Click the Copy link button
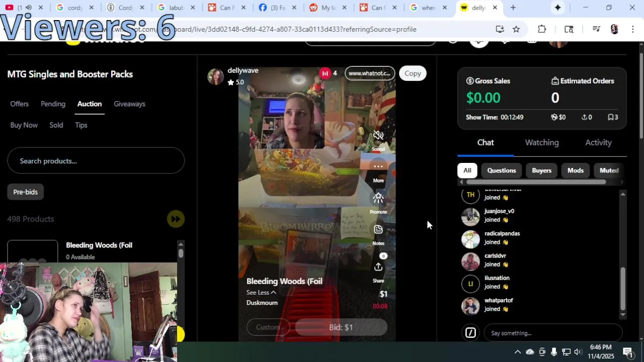The height and width of the screenshot is (362, 644). click(x=413, y=73)
